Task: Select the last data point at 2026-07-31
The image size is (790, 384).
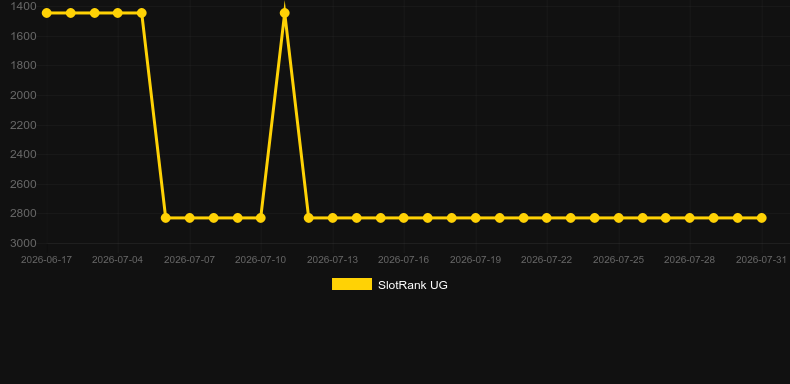Action: coord(761,218)
